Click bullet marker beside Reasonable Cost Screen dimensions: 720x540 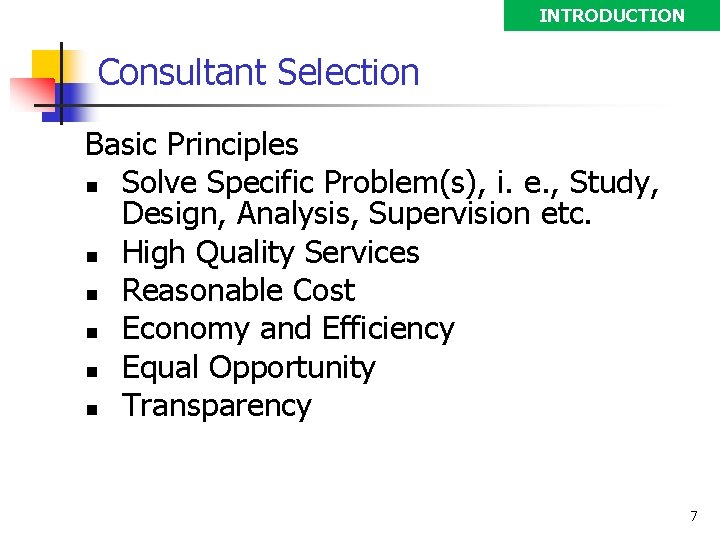coord(92,295)
